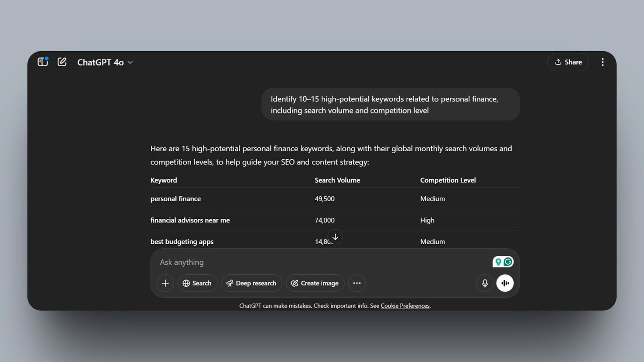Click the microphone dictation icon
This screenshot has height=362, width=644.
pyautogui.click(x=485, y=283)
